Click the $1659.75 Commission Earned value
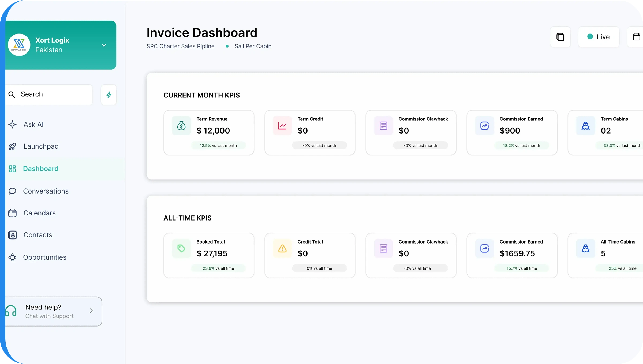Viewport: 643px width, 364px height. click(x=517, y=253)
